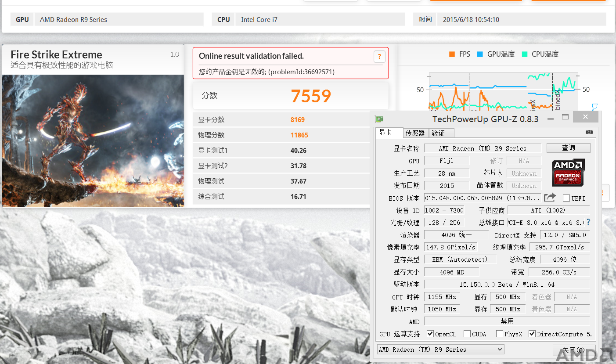Click the FPS temperature chart
The image size is (616, 364).
coord(504,91)
